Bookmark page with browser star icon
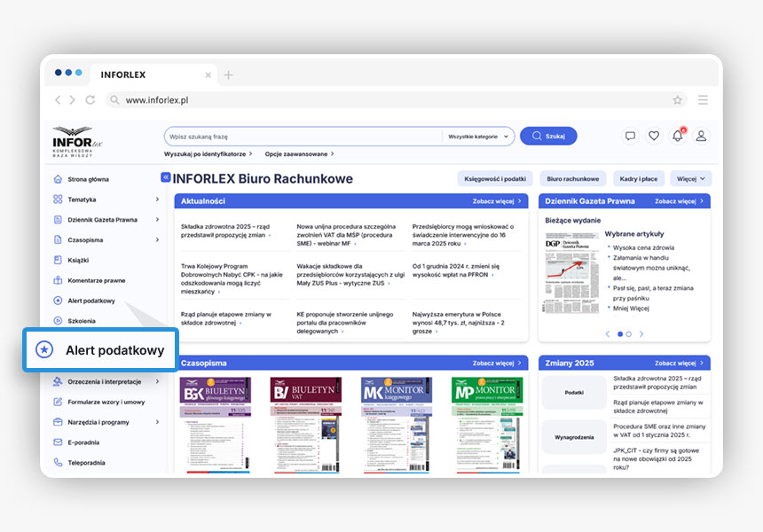Screen dimensions: 763x532 pyautogui.click(x=678, y=100)
